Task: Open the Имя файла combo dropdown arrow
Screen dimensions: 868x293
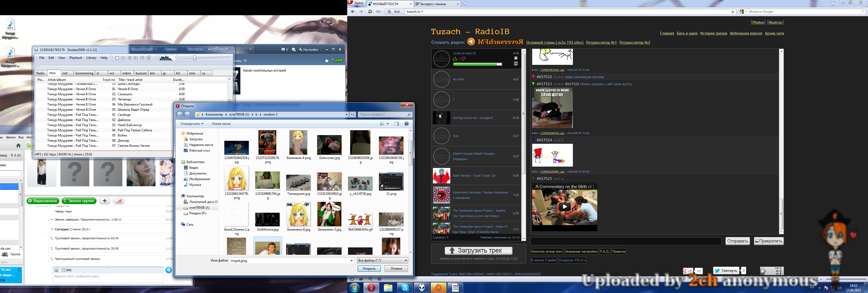Action: (352, 261)
